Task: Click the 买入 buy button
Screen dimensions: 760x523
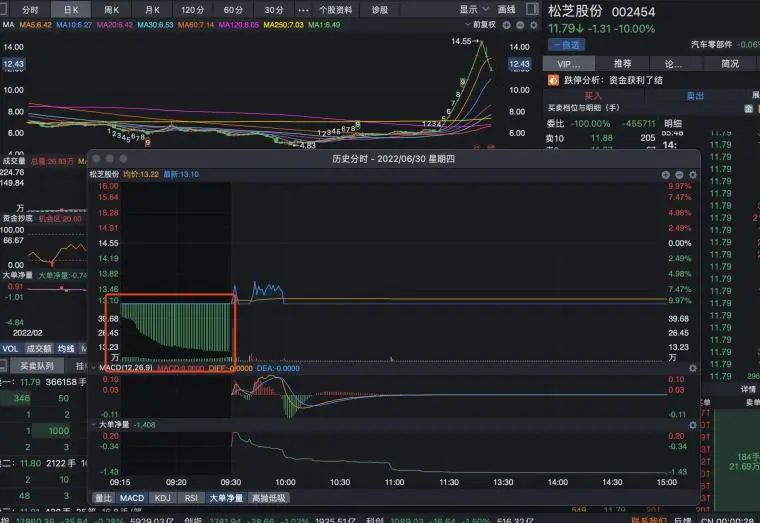Action: [593, 95]
